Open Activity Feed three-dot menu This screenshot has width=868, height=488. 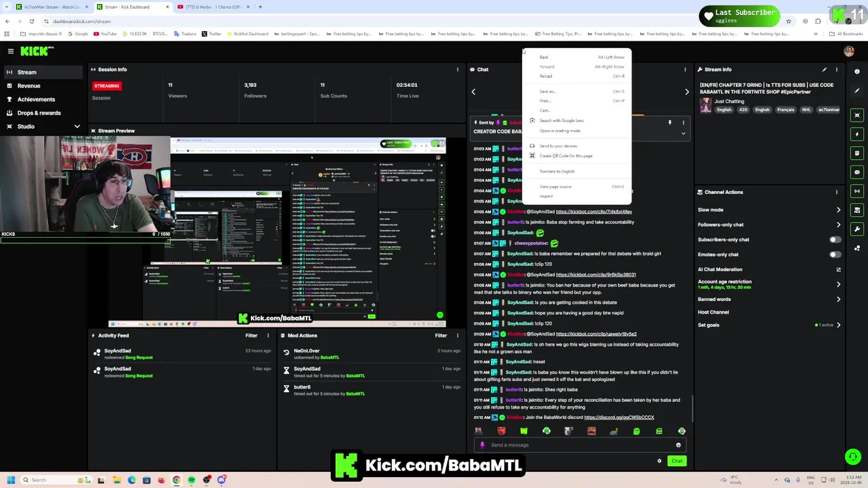[x=268, y=335]
